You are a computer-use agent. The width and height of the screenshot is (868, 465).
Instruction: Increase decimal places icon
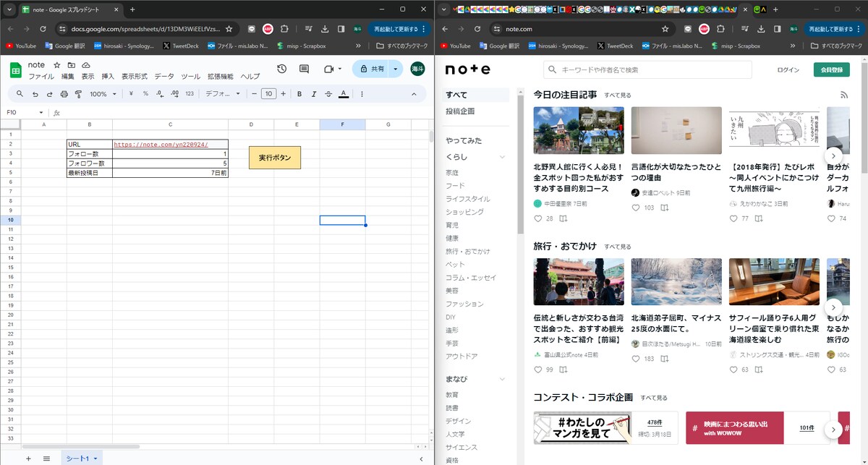(x=174, y=94)
